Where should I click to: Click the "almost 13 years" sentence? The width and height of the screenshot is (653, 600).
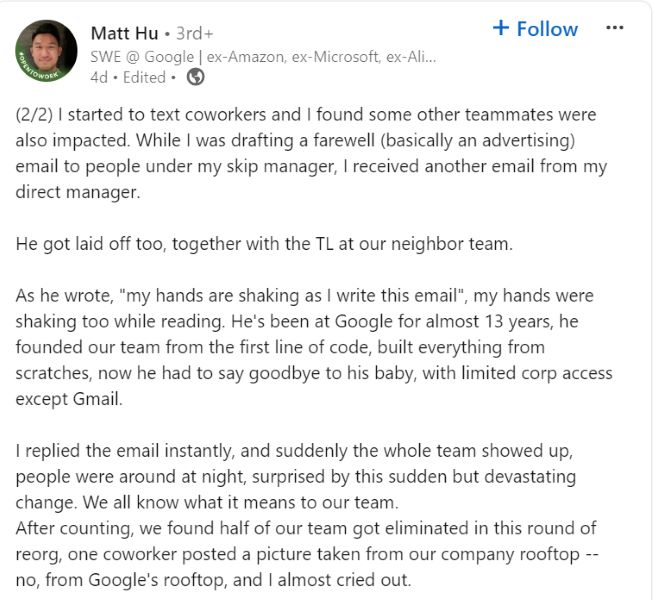(400, 321)
